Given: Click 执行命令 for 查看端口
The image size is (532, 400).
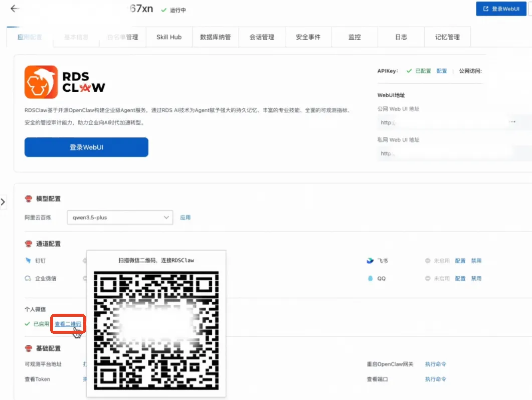Looking at the screenshot, I should click(x=436, y=379).
